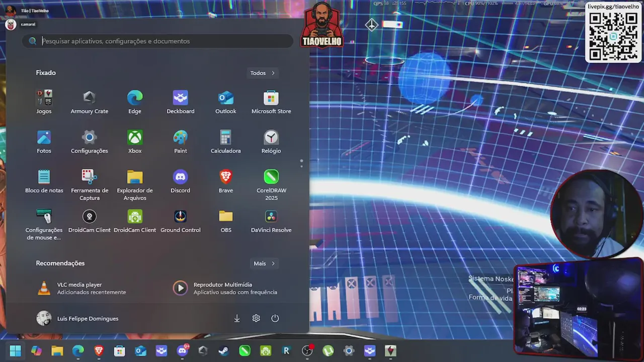The height and width of the screenshot is (362, 644).
Task: Launch Brave from the pinned apps grid
Action: pos(226,182)
